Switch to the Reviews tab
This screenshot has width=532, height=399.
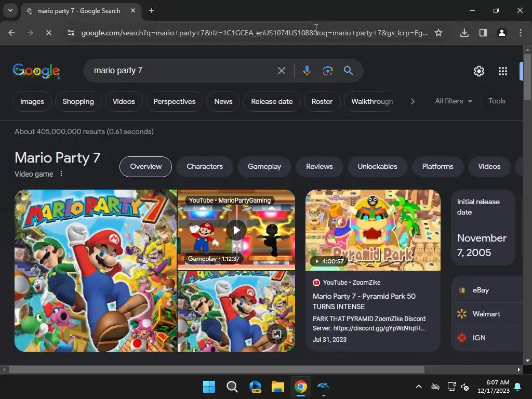pos(320,167)
